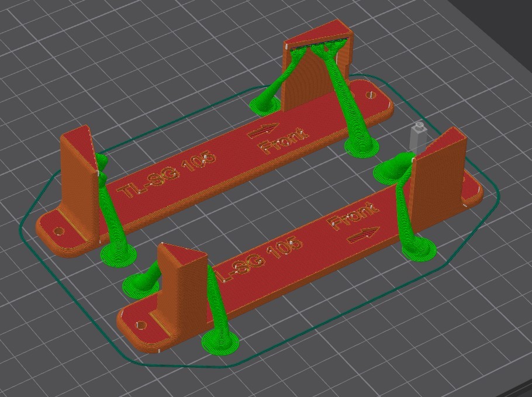Click the mounting hole at rear bracket's left end
The height and width of the screenshot is (397, 532).
(x=58, y=231)
